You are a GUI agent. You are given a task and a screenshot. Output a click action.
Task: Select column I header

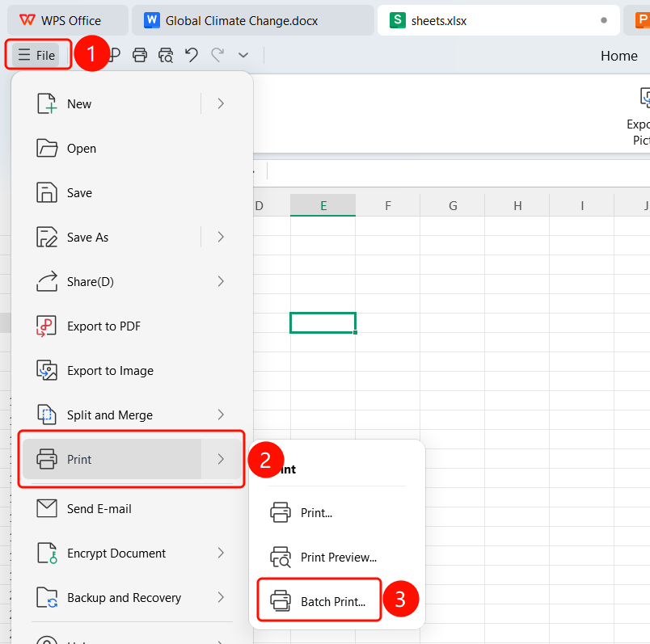pyautogui.click(x=581, y=205)
